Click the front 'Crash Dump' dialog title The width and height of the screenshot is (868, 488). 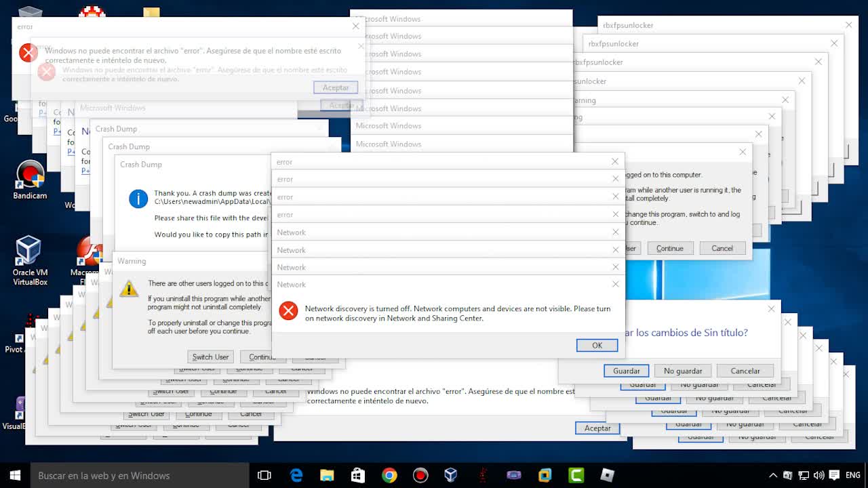[x=141, y=164]
